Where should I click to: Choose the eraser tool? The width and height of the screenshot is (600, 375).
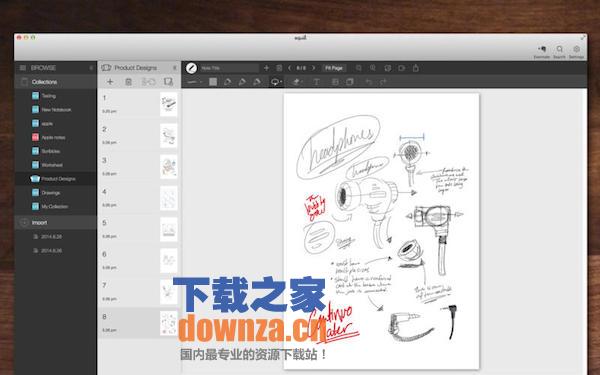pos(297,82)
